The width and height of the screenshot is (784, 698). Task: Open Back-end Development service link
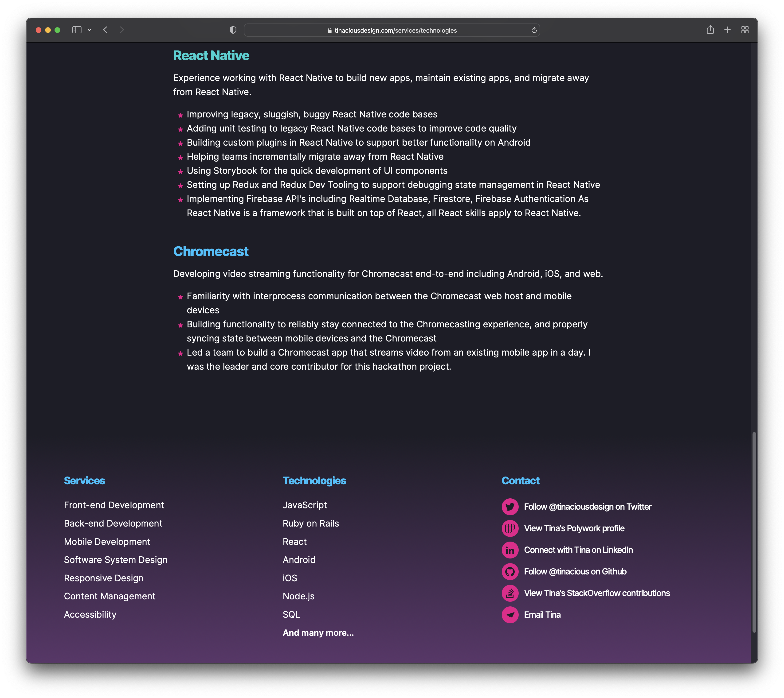113,523
